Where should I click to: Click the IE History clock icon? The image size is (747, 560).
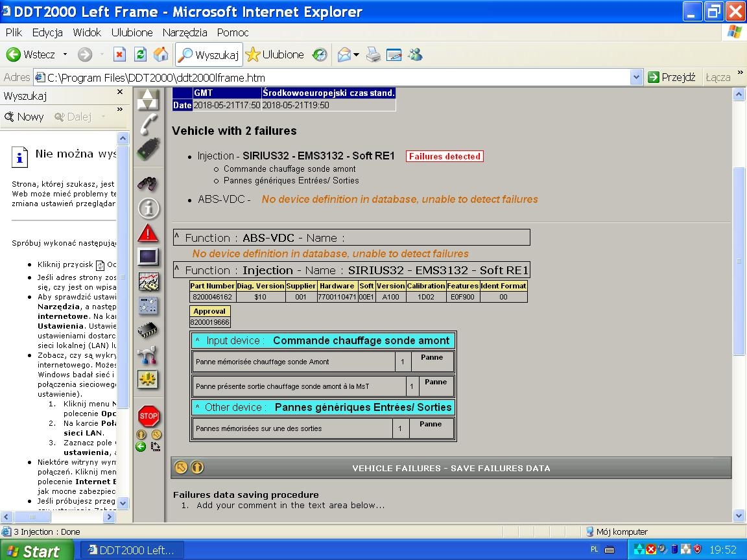click(x=320, y=54)
